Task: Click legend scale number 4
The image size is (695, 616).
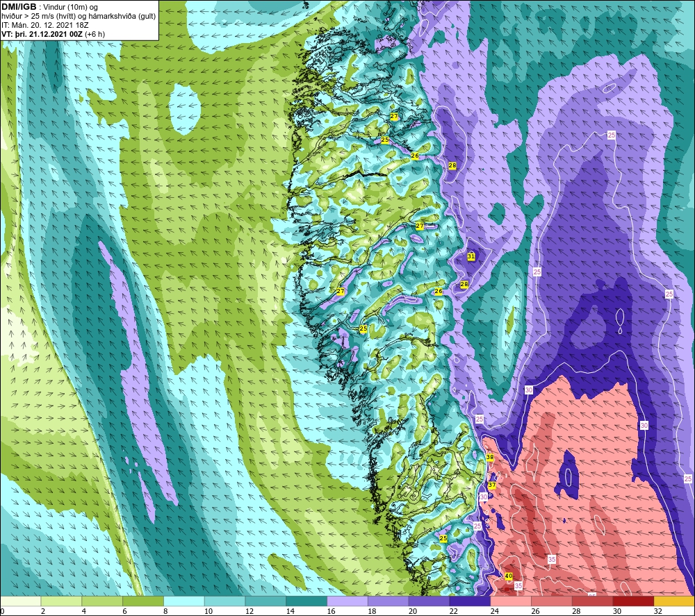Action: (x=84, y=611)
